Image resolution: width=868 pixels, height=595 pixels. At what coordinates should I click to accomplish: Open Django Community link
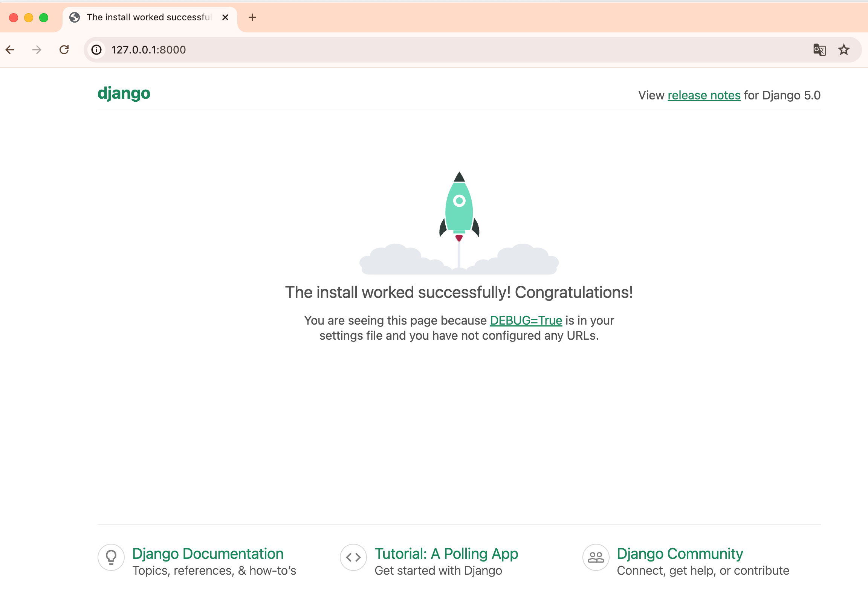click(680, 554)
